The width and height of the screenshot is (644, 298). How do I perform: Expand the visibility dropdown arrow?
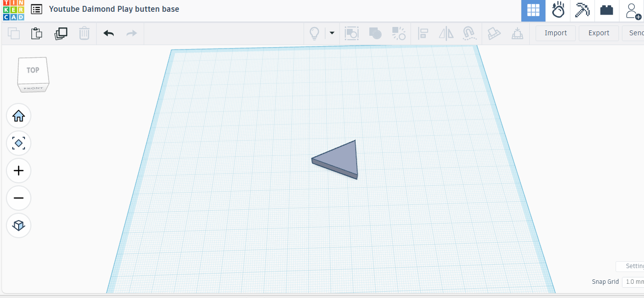[332, 33]
